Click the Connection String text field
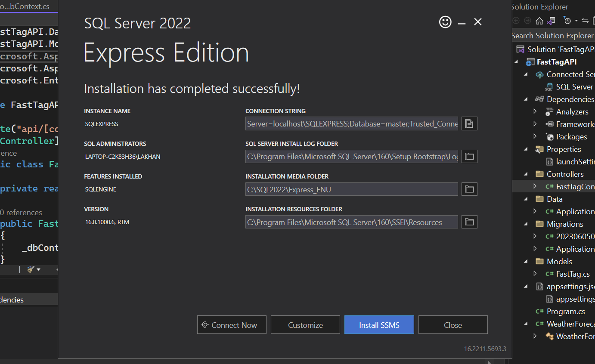This screenshot has height=364, width=595. click(351, 124)
